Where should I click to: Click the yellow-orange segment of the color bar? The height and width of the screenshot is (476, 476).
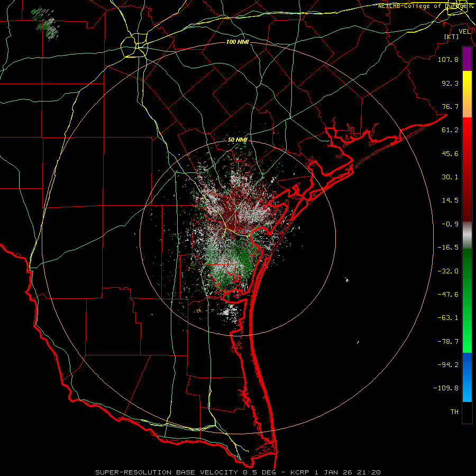click(x=467, y=94)
